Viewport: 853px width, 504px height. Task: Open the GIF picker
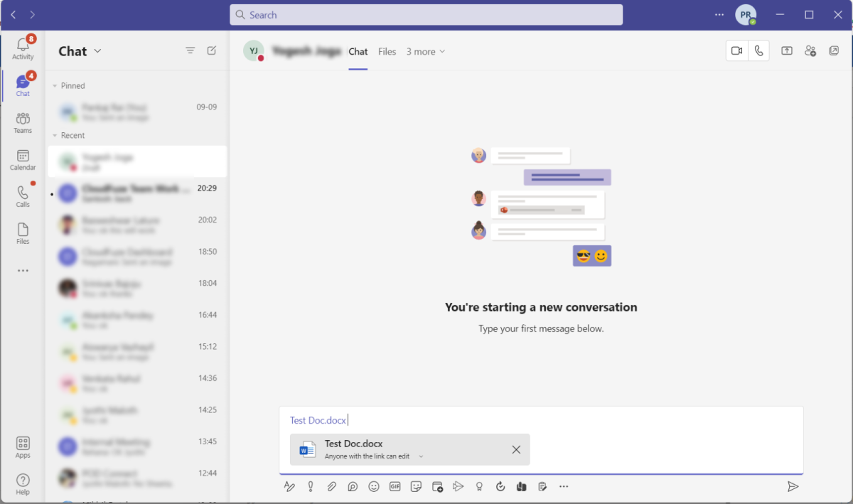(395, 486)
